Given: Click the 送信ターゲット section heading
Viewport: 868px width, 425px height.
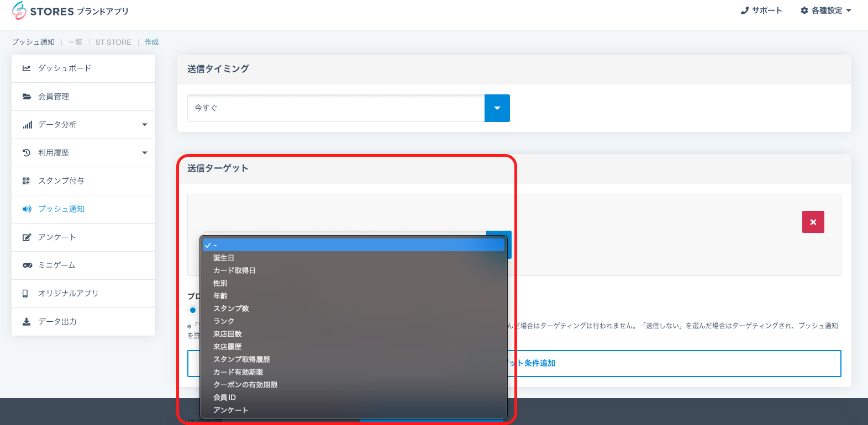Looking at the screenshot, I should [218, 168].
